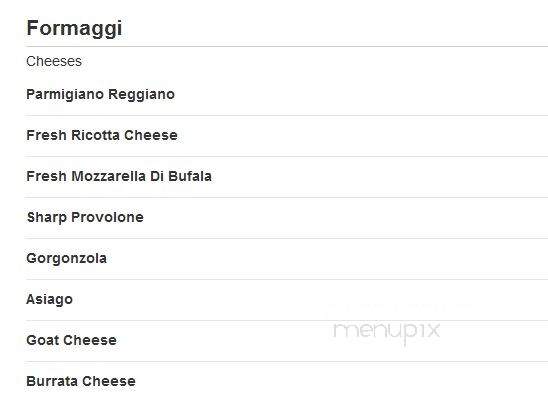548x399 pixels.
Task: Click the Asiago menu item
Action: [x=50, y=299]
